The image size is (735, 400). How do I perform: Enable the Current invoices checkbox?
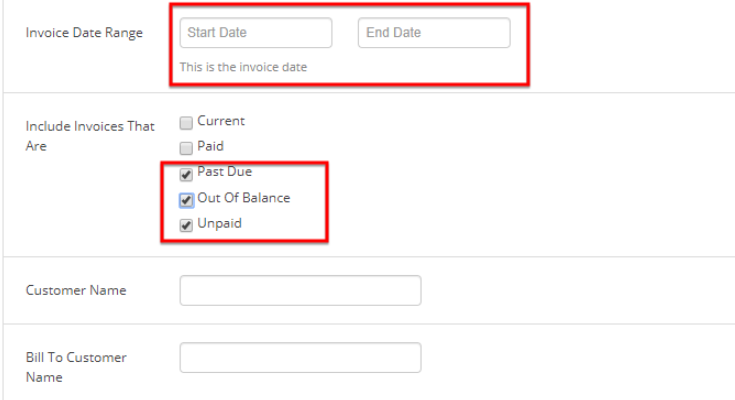pos(186,123)
